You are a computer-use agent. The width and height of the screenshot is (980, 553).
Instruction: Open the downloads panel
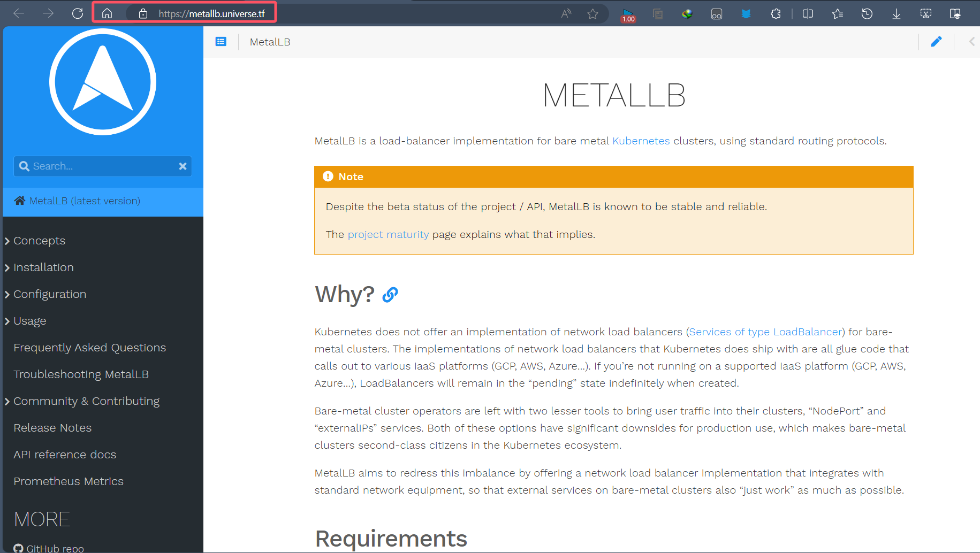897,14
